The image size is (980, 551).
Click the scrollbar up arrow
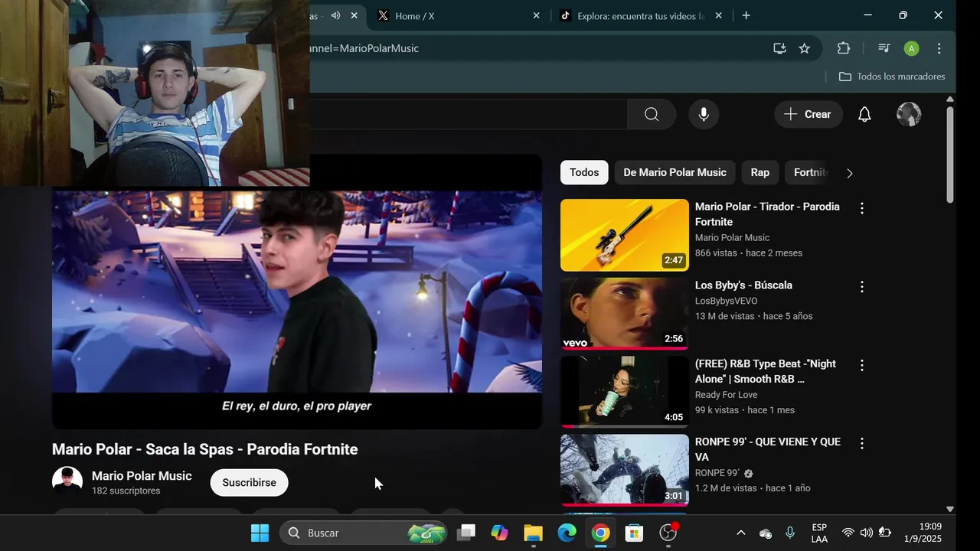pyautogui.click(x=950, y=99)
